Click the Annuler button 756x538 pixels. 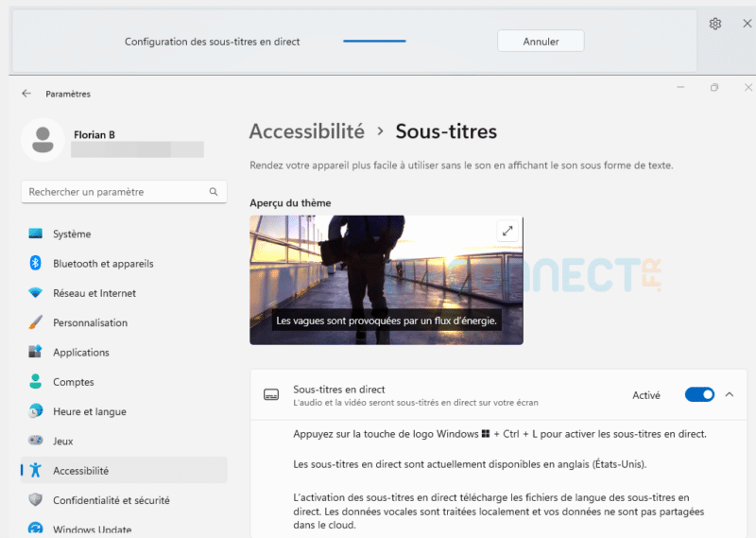(x=541, y=42)
